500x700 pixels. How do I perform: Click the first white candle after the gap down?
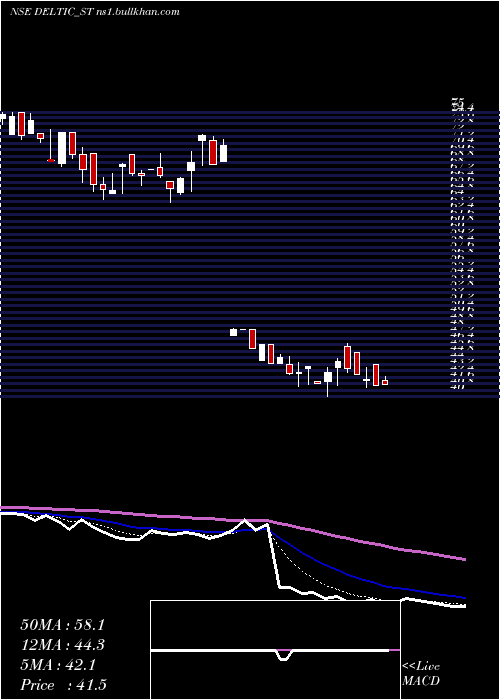coord(233,332)
